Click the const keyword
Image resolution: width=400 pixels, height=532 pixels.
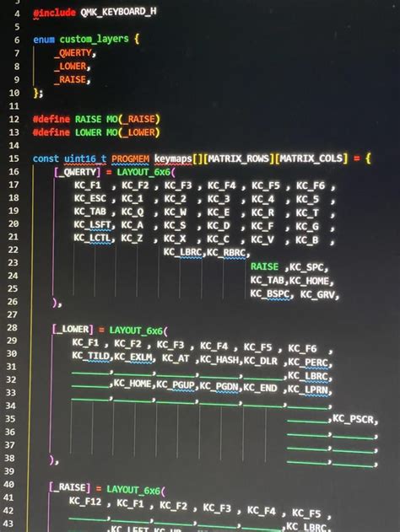coord(46,159)
